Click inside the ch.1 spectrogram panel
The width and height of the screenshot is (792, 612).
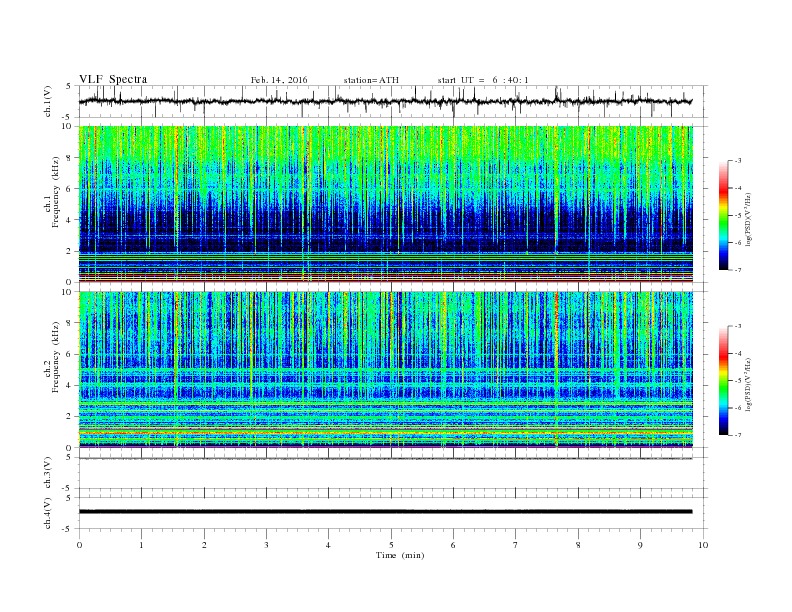[x=385, y=203]
